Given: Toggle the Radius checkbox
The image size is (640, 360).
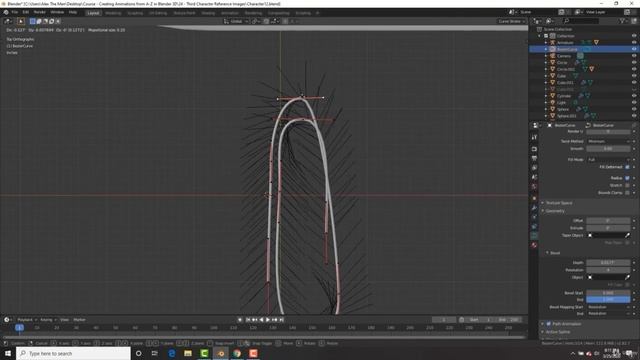Looking at the screenshot, I should (x=627, y=178).
